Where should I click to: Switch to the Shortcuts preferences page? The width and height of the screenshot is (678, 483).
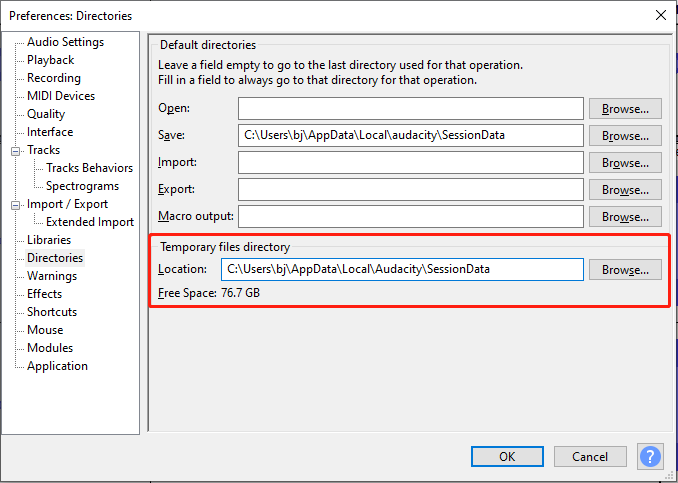(52, 312)
